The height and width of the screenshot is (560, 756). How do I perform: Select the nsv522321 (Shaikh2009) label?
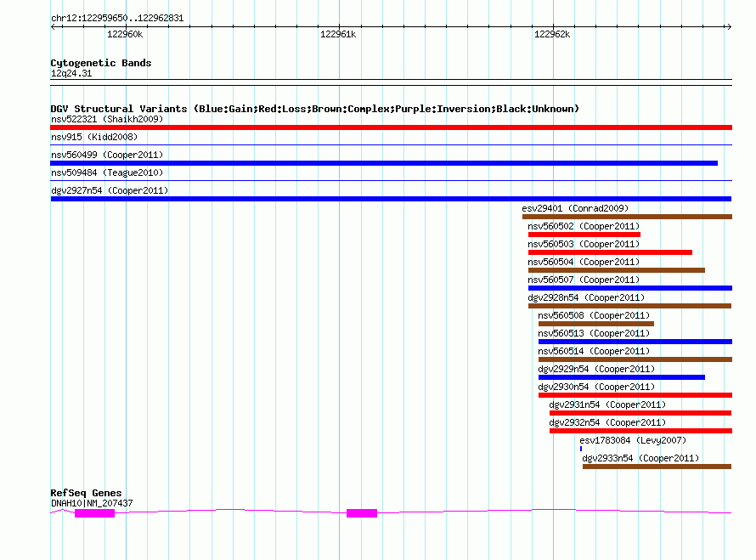pyautogui.click(x=107, y=119)
